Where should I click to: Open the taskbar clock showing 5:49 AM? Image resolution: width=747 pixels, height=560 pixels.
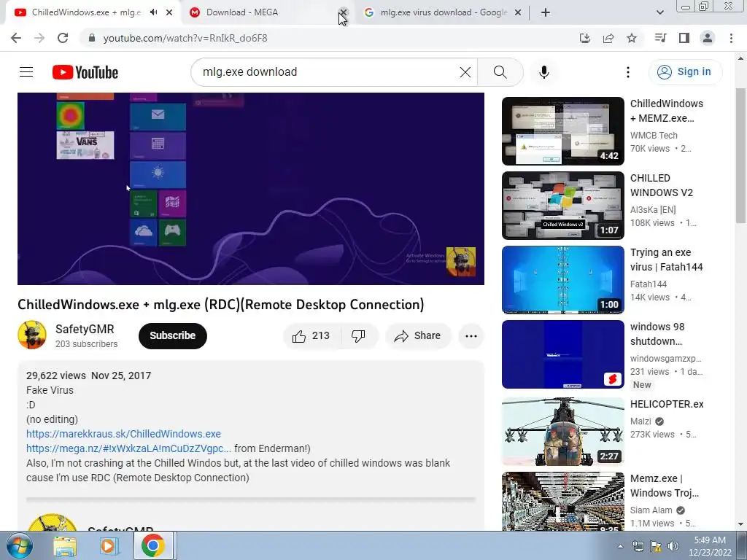coord(710,546)
